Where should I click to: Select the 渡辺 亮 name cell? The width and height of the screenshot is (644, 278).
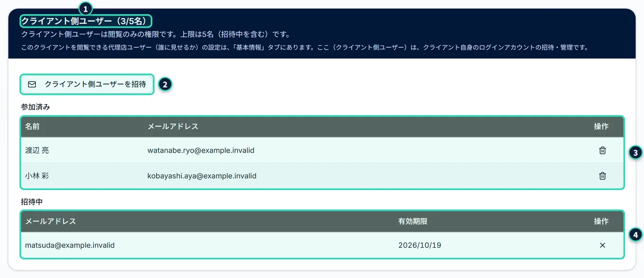click(37, 150)
